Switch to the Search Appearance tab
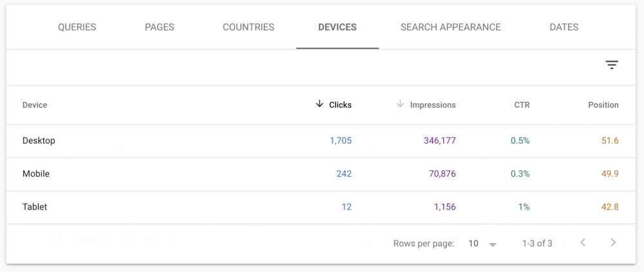The image size is (644, 272). click(450, 27)
